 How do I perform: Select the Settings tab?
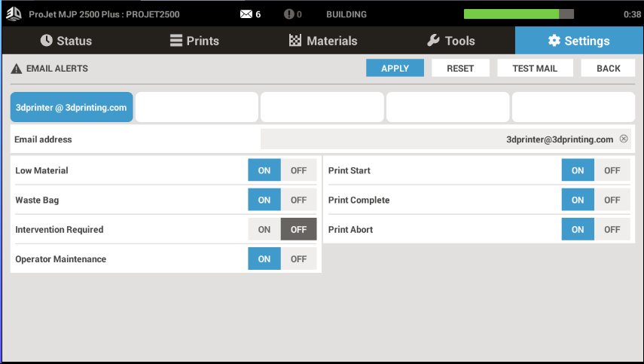(578, 41)
